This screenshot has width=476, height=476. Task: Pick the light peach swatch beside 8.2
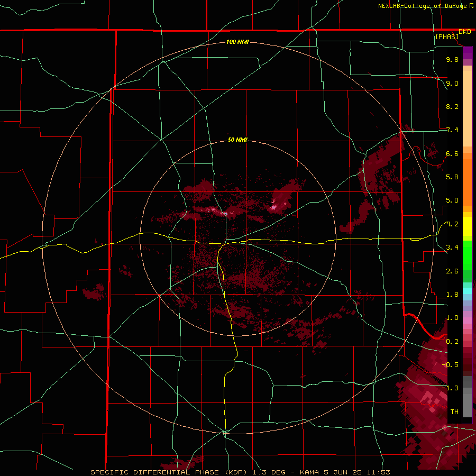(467, 108)
